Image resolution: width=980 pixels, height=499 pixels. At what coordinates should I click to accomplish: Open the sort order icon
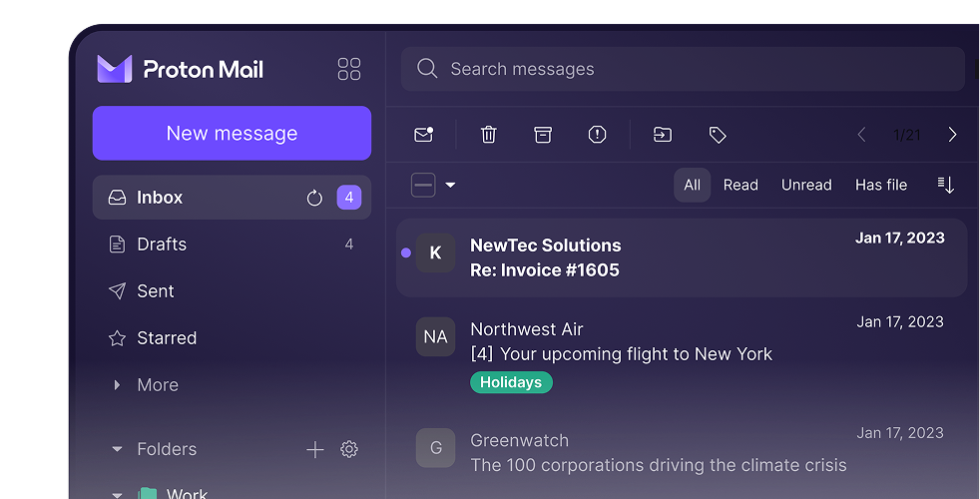point(946,185)
